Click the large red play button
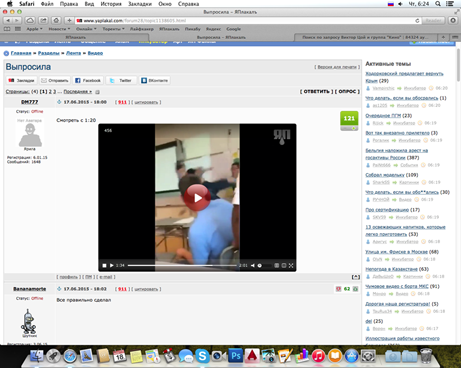Image resolution: width=461 pixels, height=368 pixels. (x=197, y=198)
